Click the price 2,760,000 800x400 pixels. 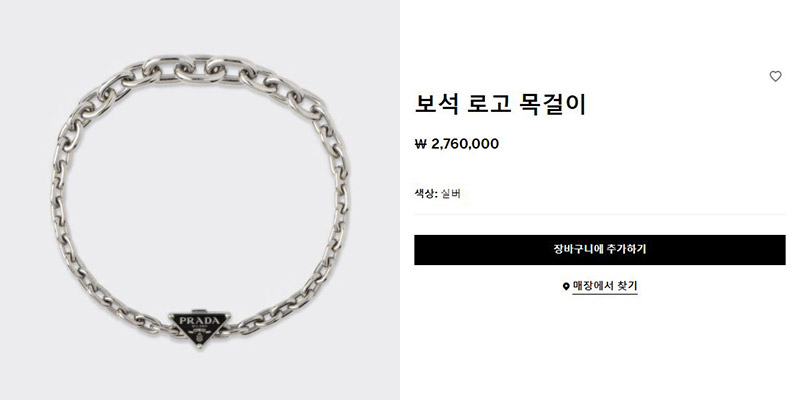(x=465, y=144)
